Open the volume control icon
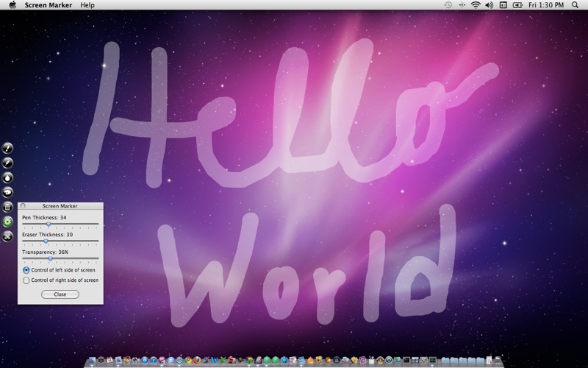This screenshot has width=588, height=368. point(489,5)
